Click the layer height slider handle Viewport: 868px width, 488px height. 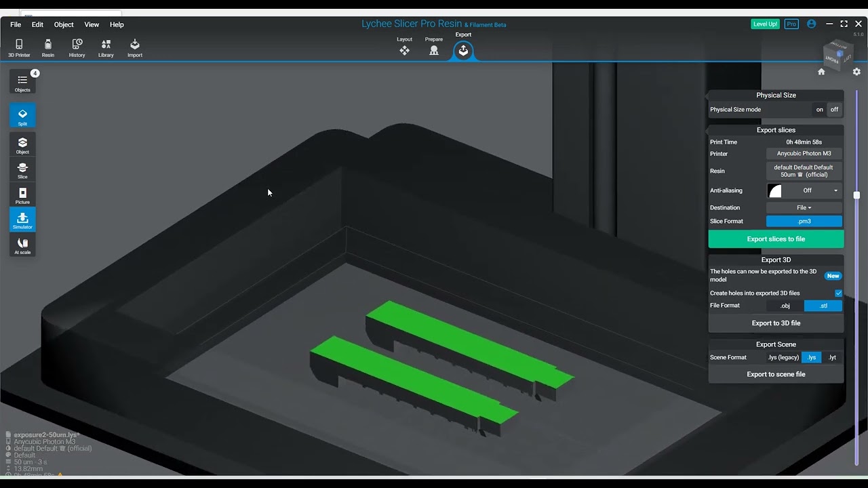pos(856,195)
